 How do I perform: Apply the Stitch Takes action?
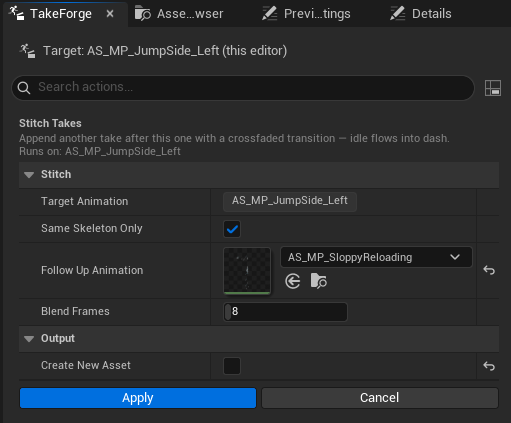pos(138,398)
